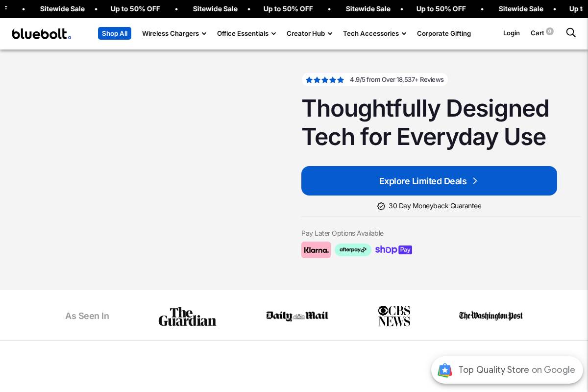Viewport: 588px width, 392px height.
Task: Click The Guardian press logo
Action: tap(187, 316)
